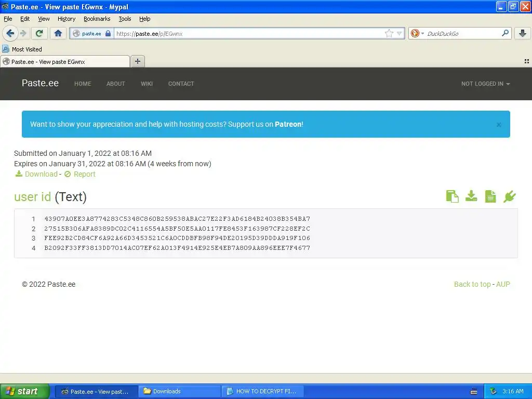Bookmark this page with the star icon
This screenshot has height=399, width=532.
389,33
